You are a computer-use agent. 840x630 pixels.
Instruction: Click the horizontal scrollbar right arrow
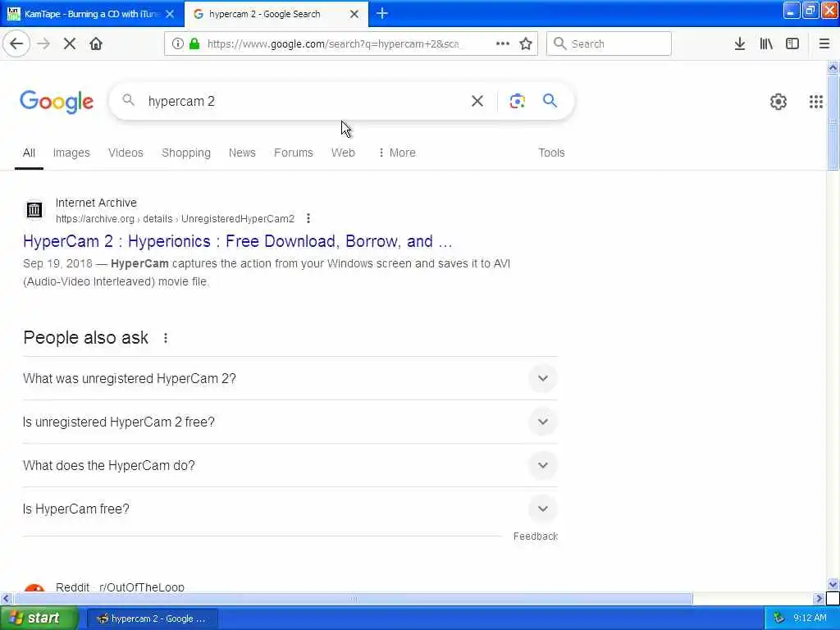(818, 598)
